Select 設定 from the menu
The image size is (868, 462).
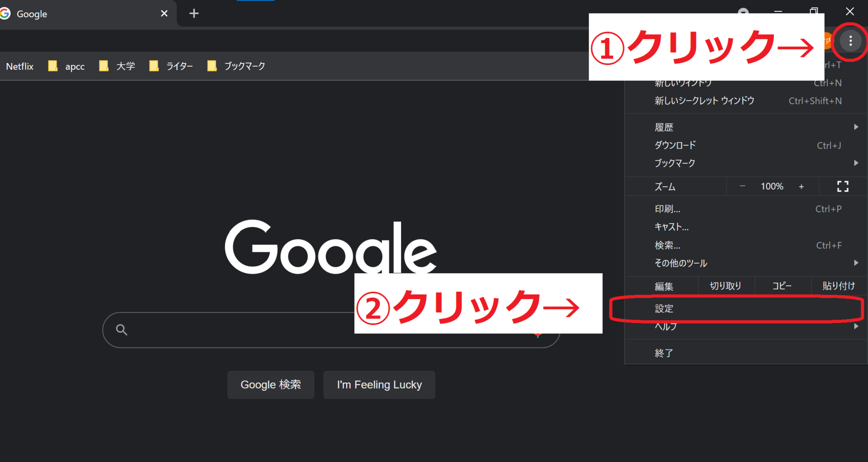(x=664, y=308)
